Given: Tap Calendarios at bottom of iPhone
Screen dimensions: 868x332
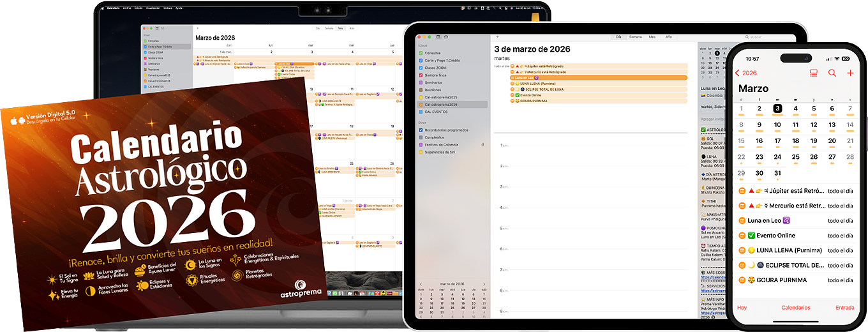Looking at the screenshot, I should click(795, 308).
